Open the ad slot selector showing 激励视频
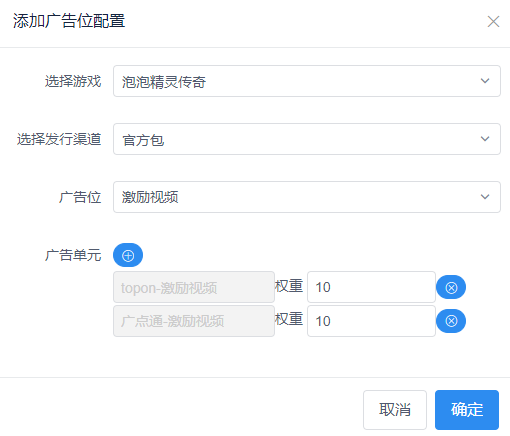510x436 pixels. 307,197
